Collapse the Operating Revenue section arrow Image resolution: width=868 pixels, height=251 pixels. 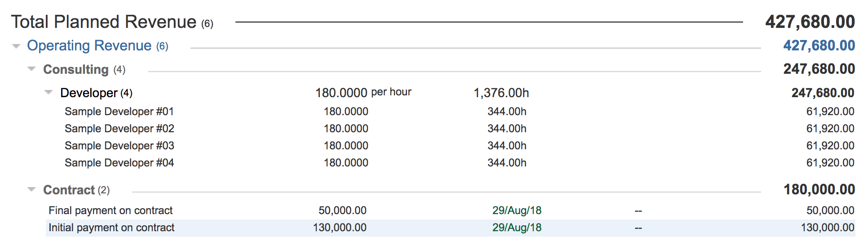point(16,46)
